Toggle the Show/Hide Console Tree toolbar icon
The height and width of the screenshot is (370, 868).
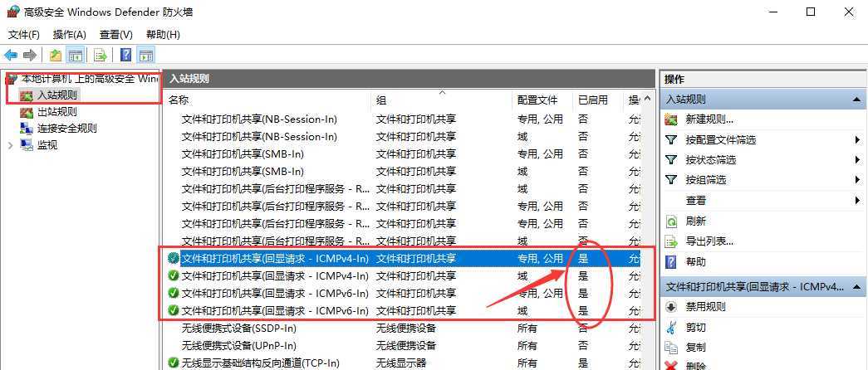[75, 55]
